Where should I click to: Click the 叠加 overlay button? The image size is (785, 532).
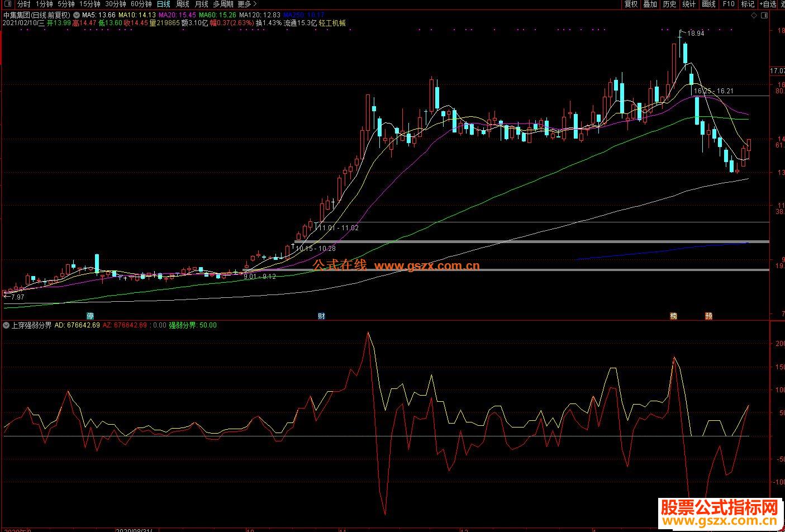(650, 4)
